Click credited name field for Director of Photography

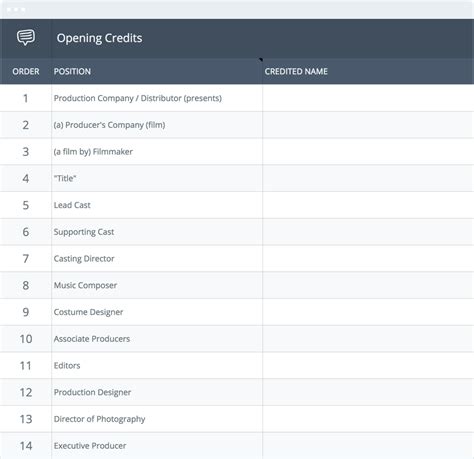point(368,419)
